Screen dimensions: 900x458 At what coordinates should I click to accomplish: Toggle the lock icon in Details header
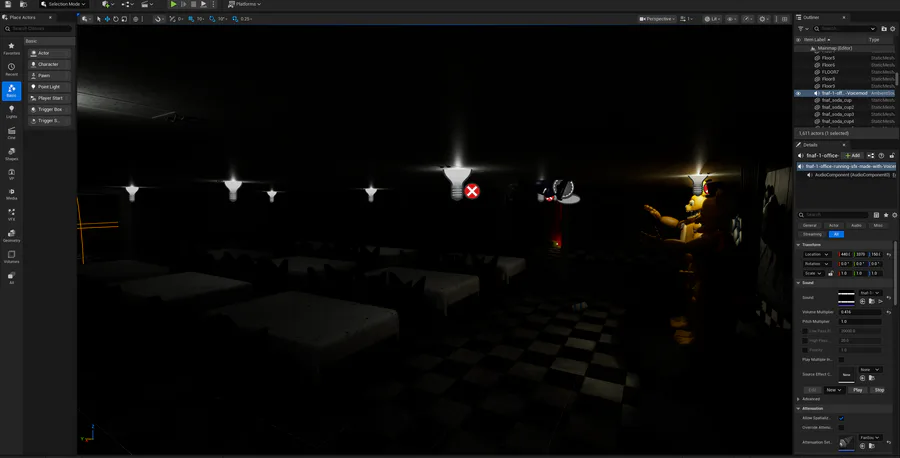click(x=891, y=156)
